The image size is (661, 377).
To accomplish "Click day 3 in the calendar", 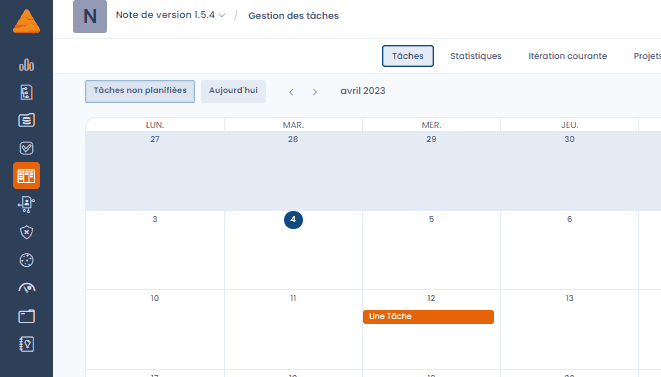I will (155, 219).
